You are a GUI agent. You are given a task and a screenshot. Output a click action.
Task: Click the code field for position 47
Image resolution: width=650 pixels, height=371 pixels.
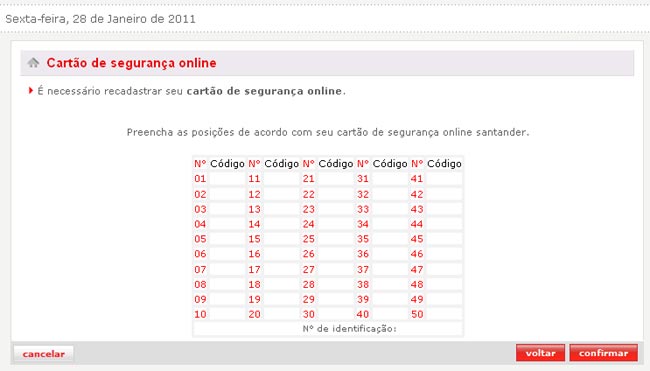(x=444, y=269)
